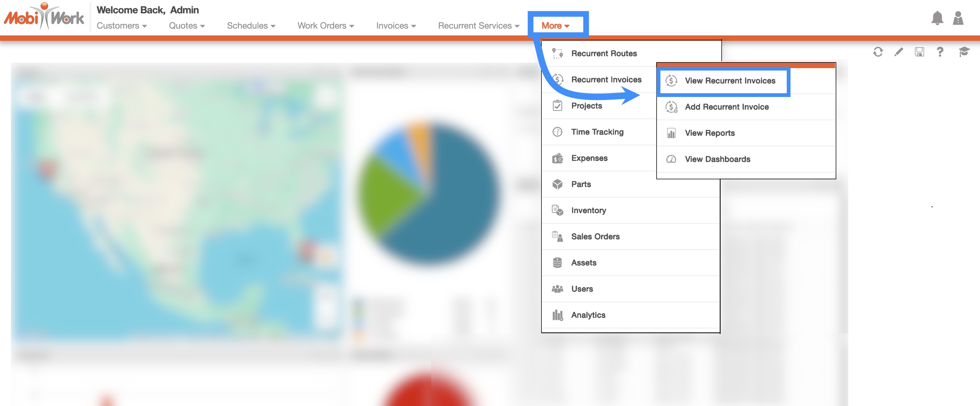Click the notifications bell icon
This screenshot has height=406, width=980.
coord(937,18)
